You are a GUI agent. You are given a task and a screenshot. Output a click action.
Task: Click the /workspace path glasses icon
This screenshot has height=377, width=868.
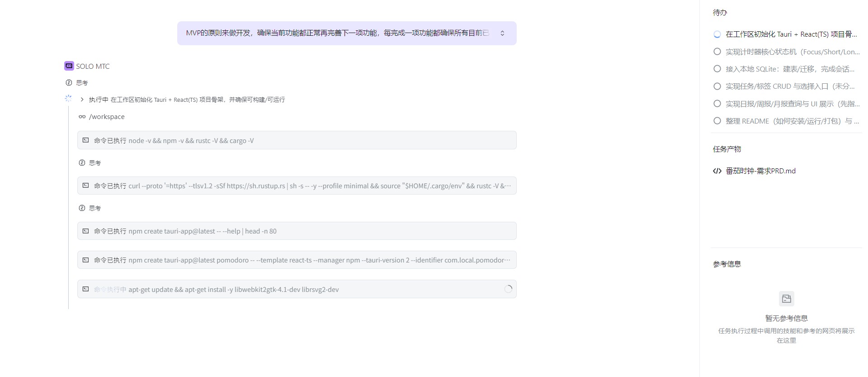[82, 117]
